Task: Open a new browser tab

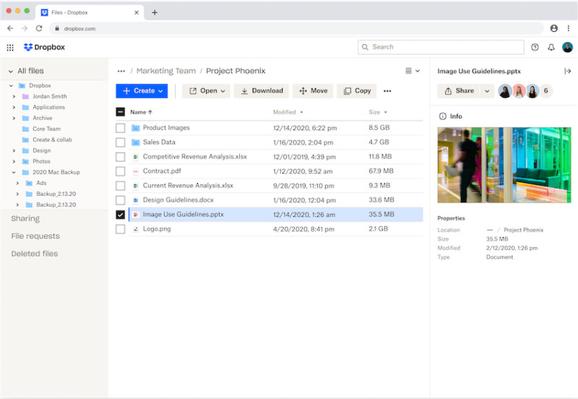Action: coord(154,13)
